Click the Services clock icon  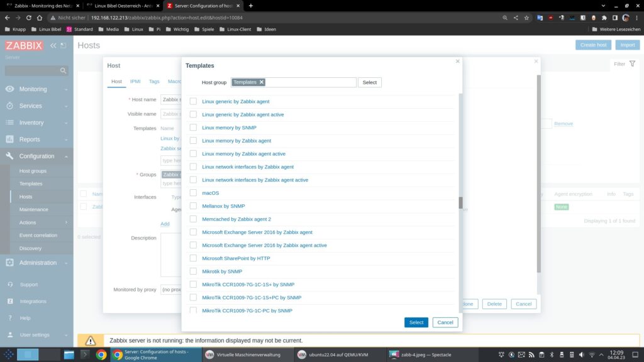10,106
